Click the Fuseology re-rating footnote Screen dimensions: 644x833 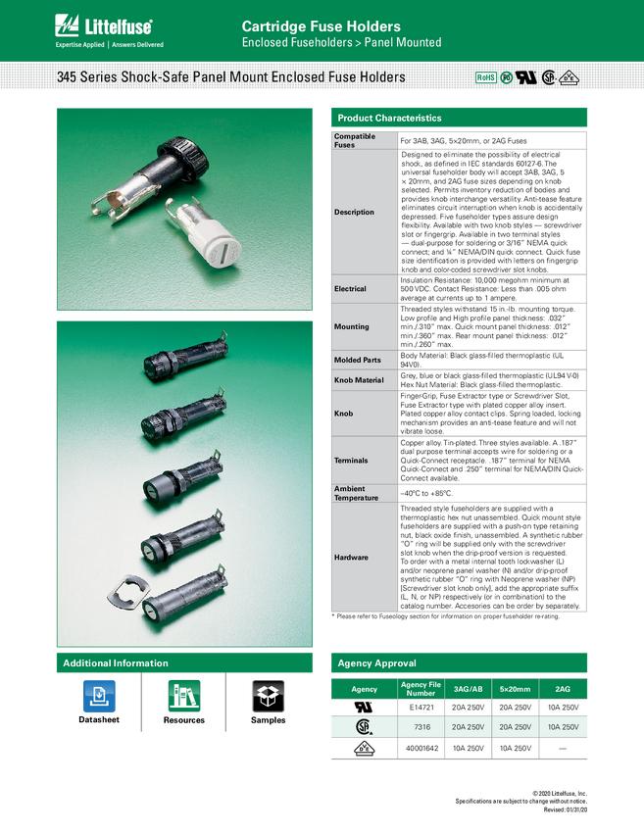(445, 616)
